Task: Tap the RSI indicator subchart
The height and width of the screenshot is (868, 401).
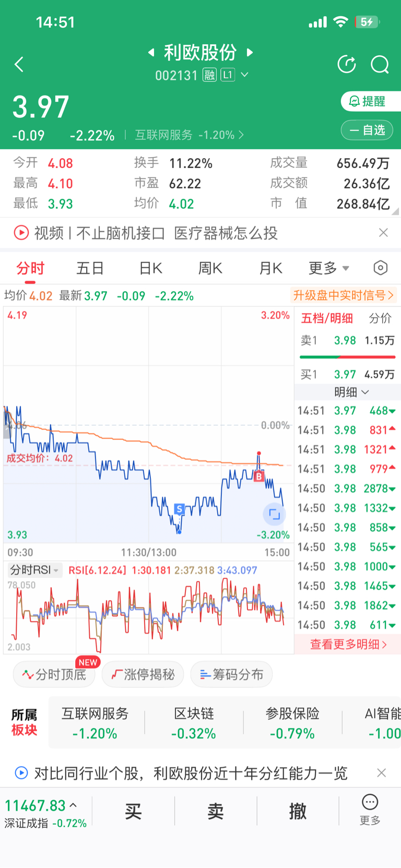Action: (x=148, y=616)
